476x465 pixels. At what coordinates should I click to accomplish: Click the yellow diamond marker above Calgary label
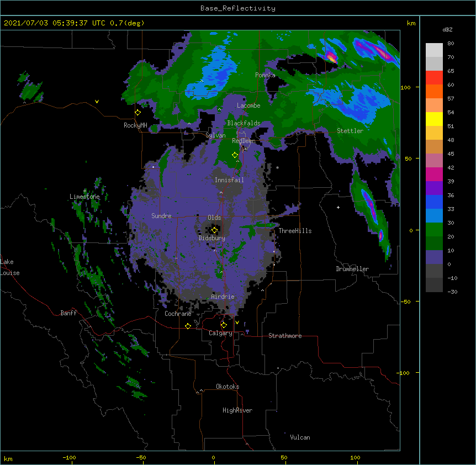coord(224,325)
